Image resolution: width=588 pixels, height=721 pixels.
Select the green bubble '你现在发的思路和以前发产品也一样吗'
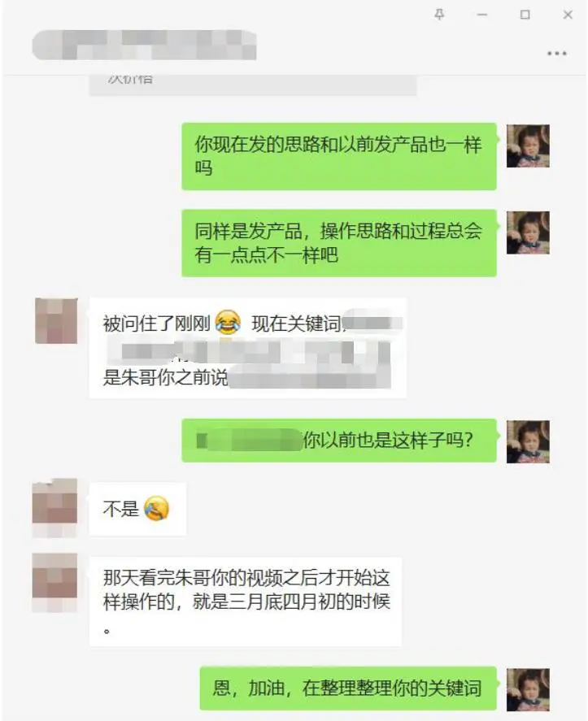(339, 156)
